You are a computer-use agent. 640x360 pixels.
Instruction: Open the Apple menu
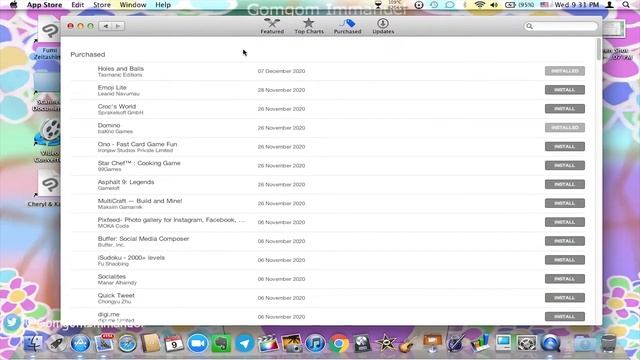13,5
